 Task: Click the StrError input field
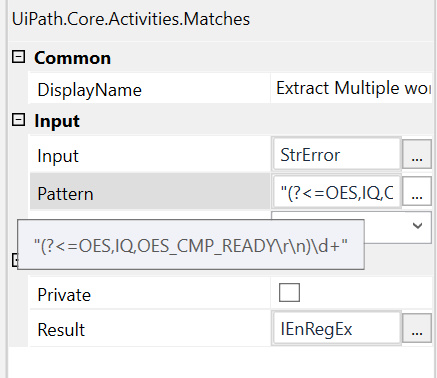tap(337, 154)
